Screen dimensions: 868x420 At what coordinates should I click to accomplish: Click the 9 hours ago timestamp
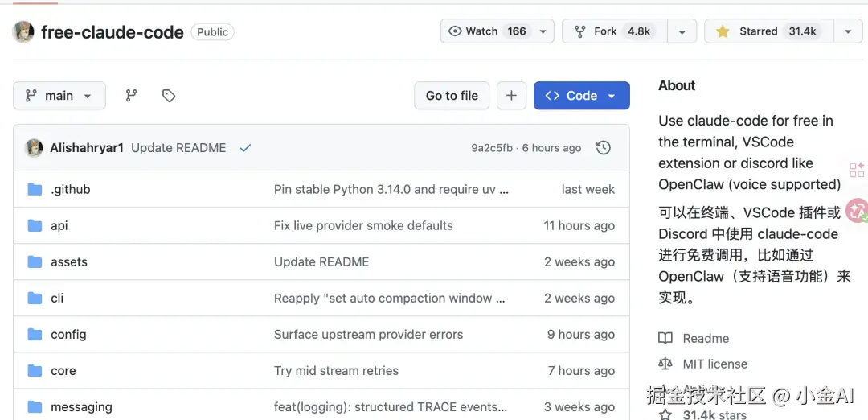581,334
